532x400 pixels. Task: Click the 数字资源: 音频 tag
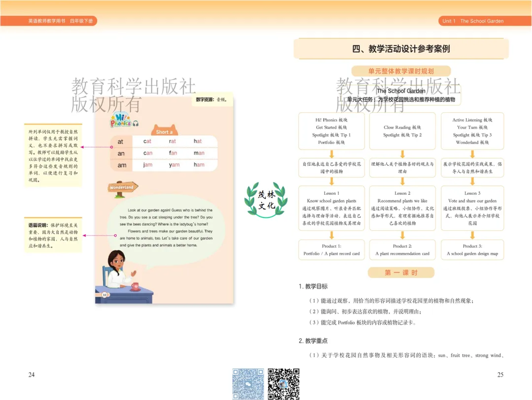(212, 99)
